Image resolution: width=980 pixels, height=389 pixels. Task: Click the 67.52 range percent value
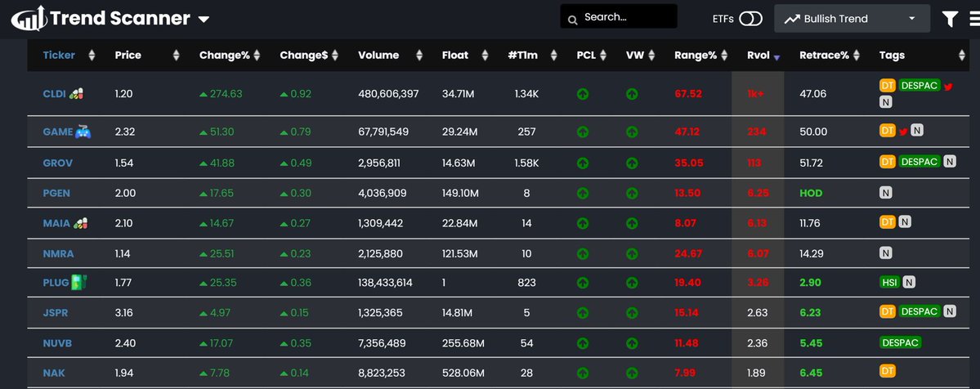coord(688,94)
